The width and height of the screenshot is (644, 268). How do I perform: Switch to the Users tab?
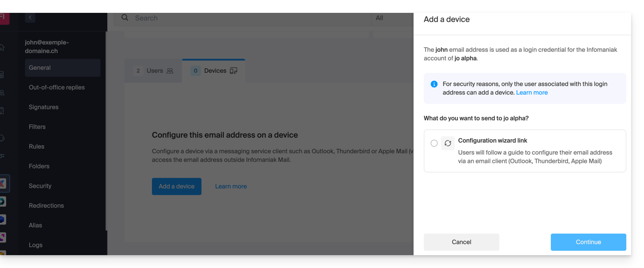[x=154, y=71]
